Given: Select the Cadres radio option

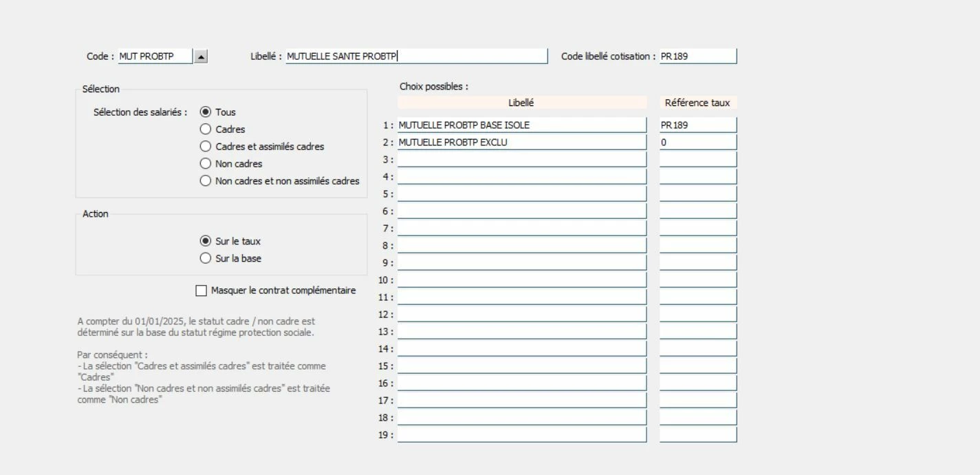Looking at the screenshot, I should (205, 129).
